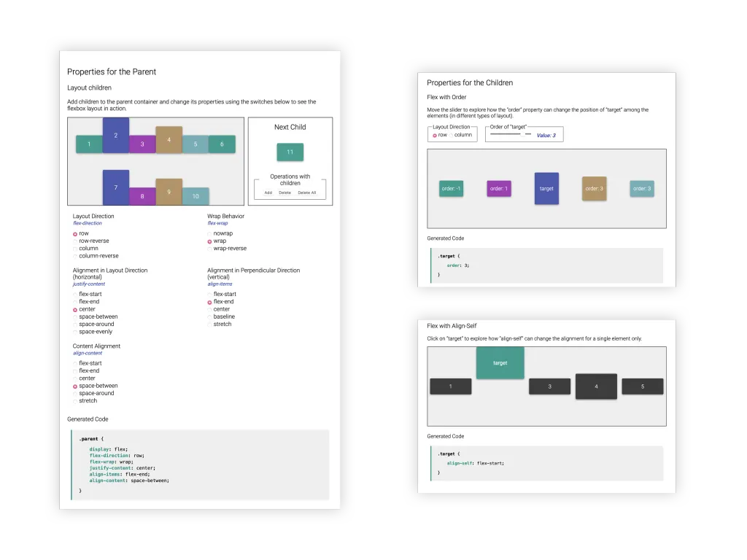747x560 pixels.
Task: Open the align-items property link
Action: coord(220,284)
